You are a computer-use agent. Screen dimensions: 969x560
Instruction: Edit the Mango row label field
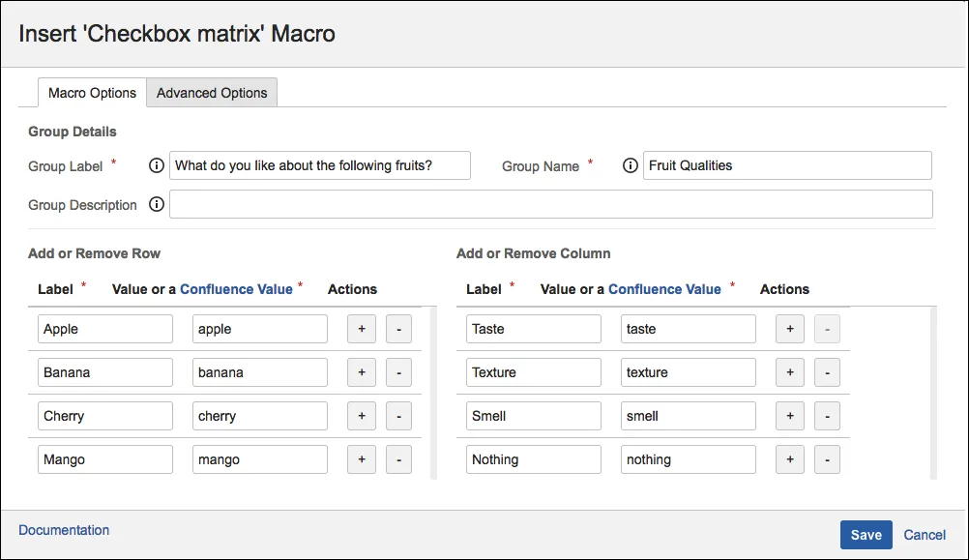click(x=105, y=459)
